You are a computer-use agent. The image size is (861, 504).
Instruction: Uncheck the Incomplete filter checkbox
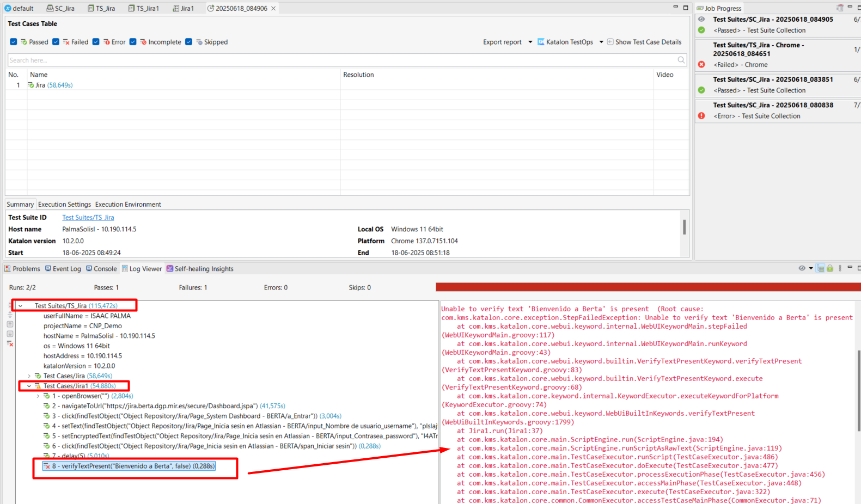pos(133,42)
